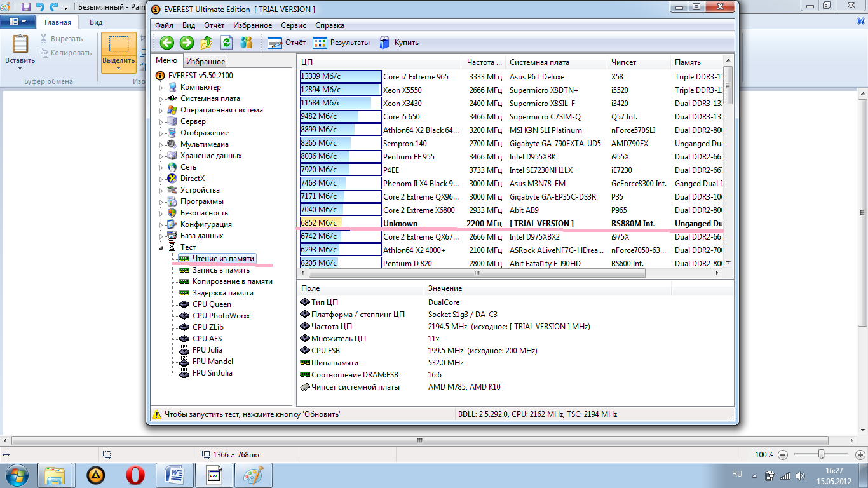Select Задержка памяти test
The height and width of the screenshot is (488, 868).
tap(223, 293)
